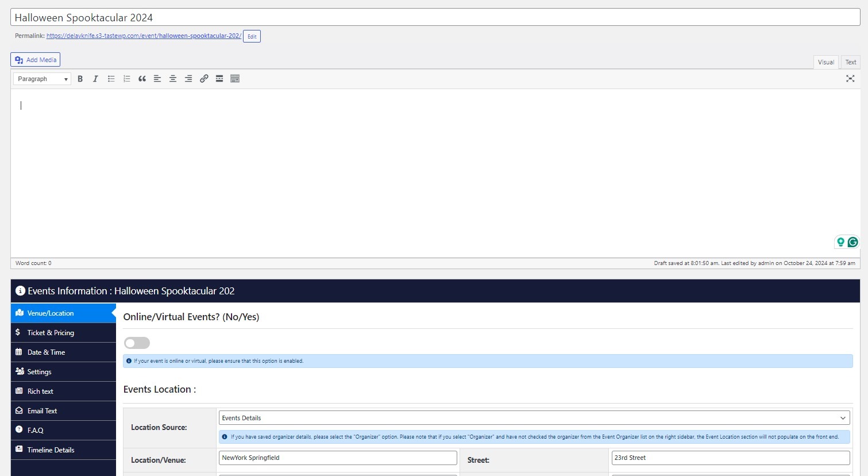
Task: Open the Paragraph format dropdown
Action: [42, 79]
